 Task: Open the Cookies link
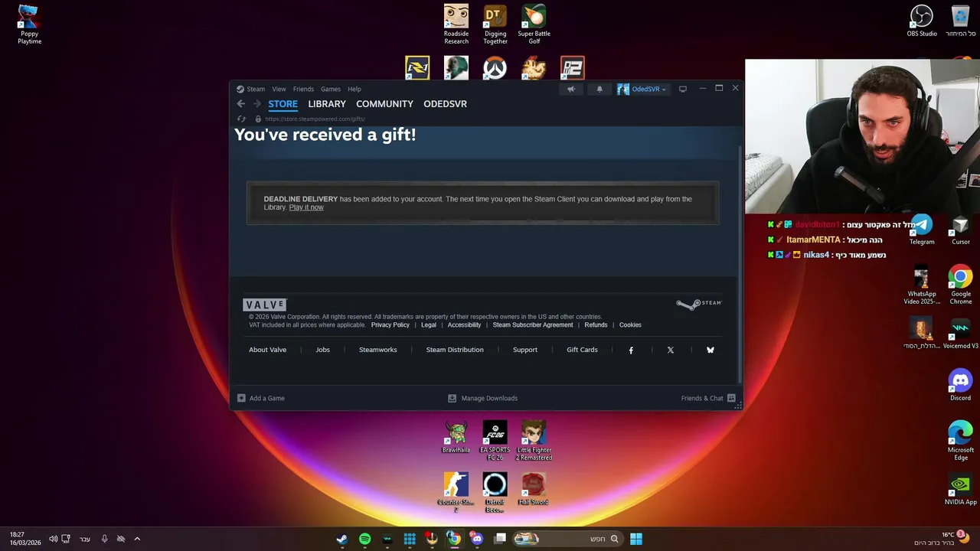pos(630,325)
